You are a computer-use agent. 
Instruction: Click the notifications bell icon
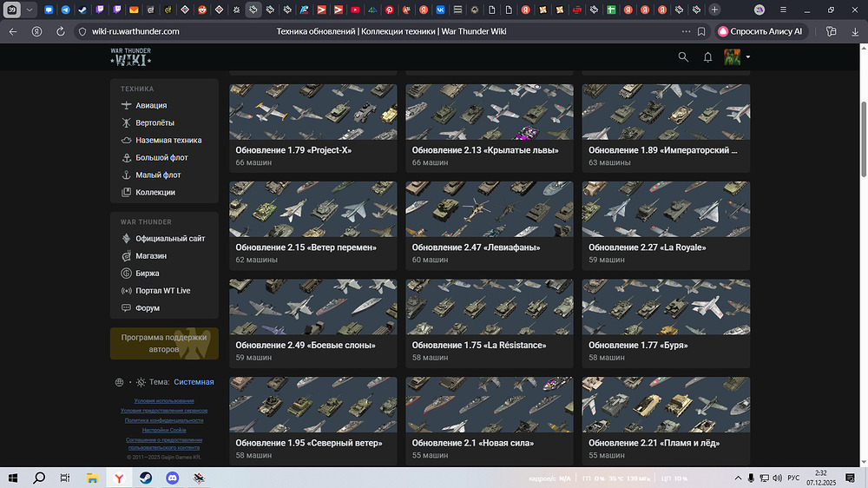point(707,57)
